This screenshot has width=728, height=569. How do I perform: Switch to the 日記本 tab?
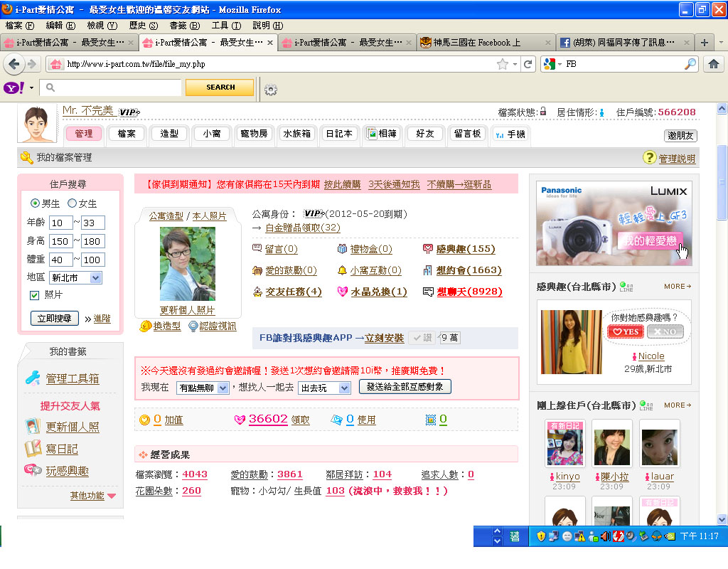pyautogui.click(x=339, y=134)
